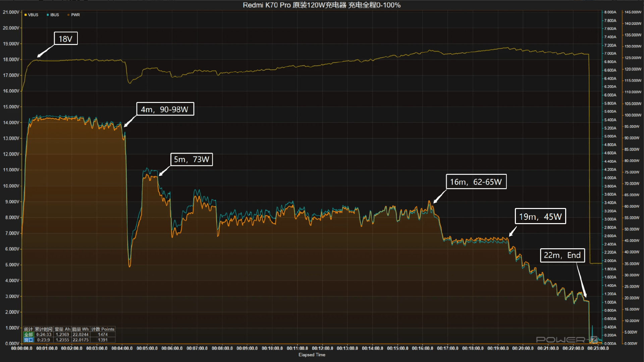Toggle the PWR series legend entry

click(x=74, y=15)
